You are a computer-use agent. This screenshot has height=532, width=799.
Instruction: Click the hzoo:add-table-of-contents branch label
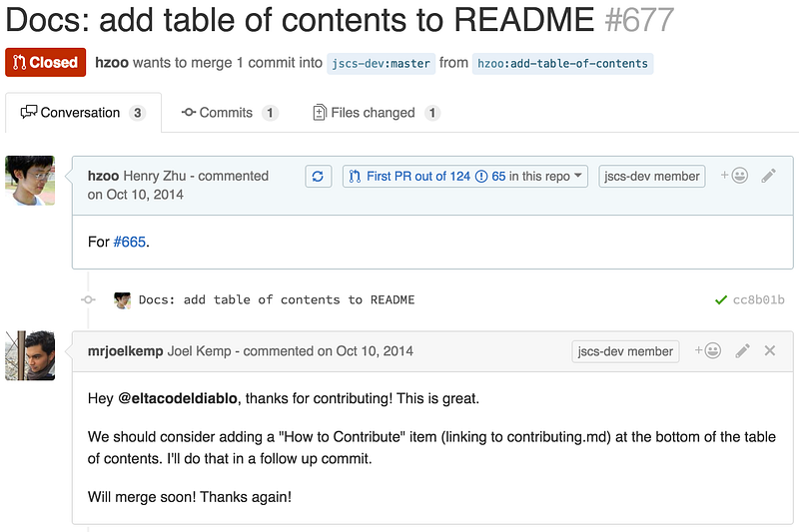(x=562, y=64)
